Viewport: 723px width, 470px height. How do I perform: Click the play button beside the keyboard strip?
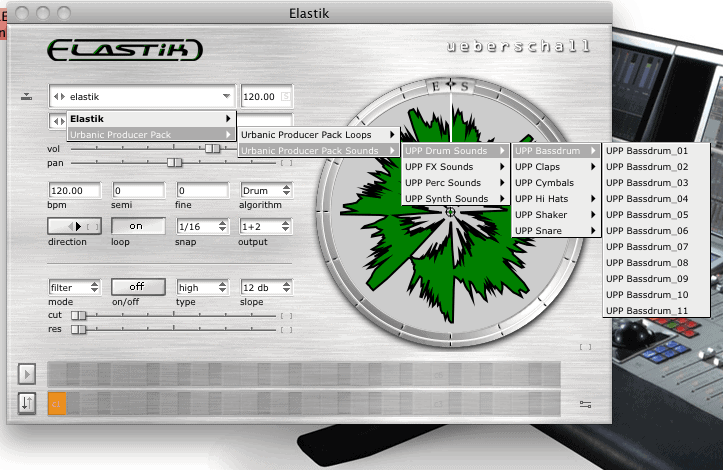coord(27,374)
